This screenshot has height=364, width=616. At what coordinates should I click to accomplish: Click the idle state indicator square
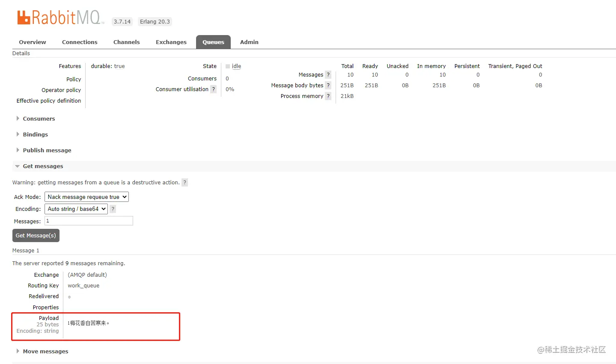[228, 66]
